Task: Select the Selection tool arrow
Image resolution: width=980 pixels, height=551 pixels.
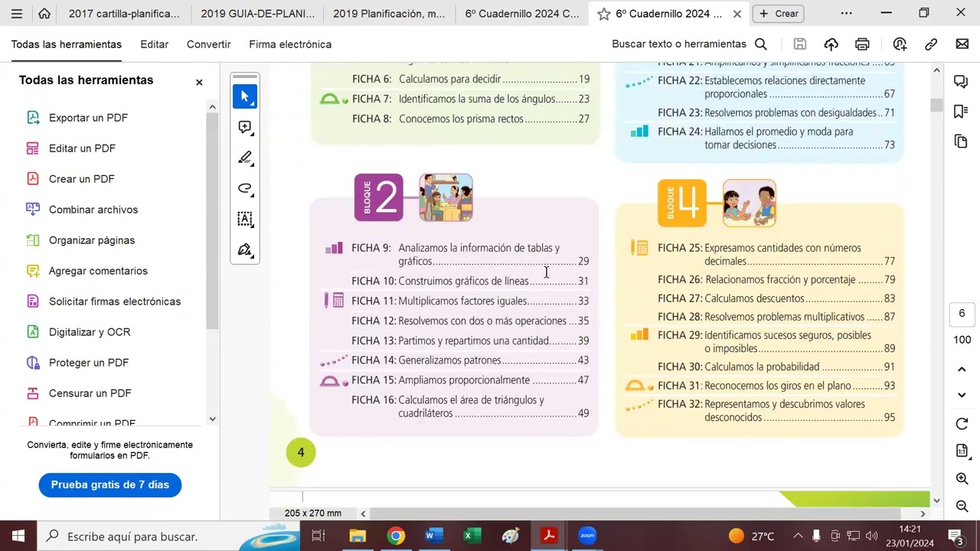Action: point(245,96)
